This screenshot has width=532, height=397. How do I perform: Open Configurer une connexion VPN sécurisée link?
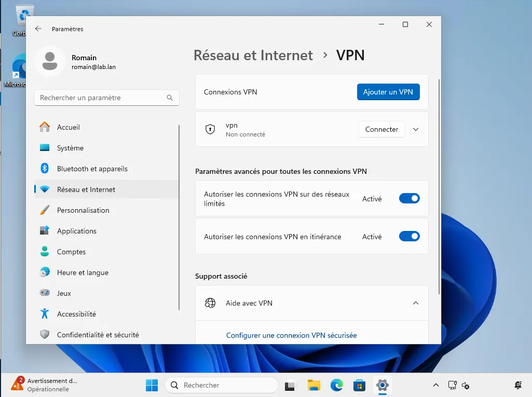[x=291, y=335]
